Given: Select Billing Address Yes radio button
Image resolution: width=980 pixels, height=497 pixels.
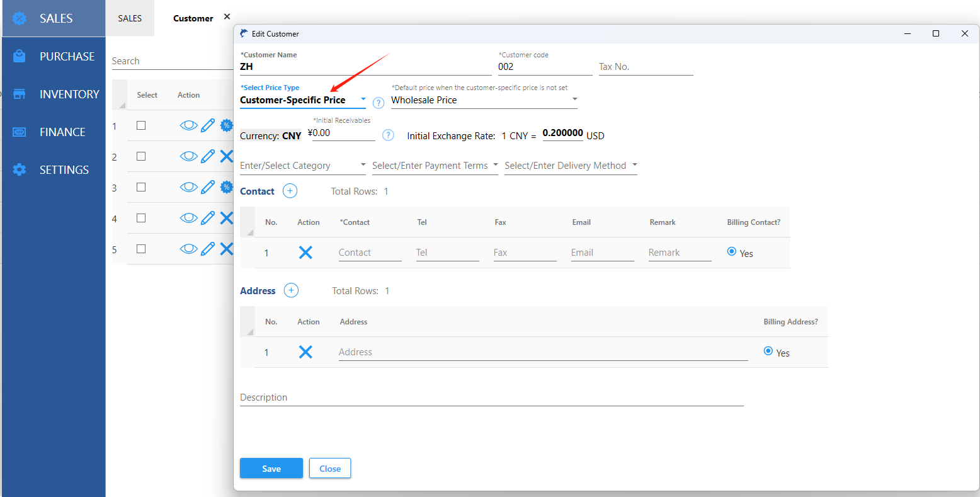Looking at the screenshot, I should (768, 351).
